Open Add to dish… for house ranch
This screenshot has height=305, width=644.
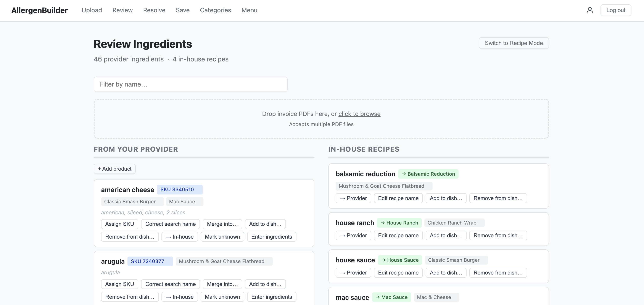(446, 236)
